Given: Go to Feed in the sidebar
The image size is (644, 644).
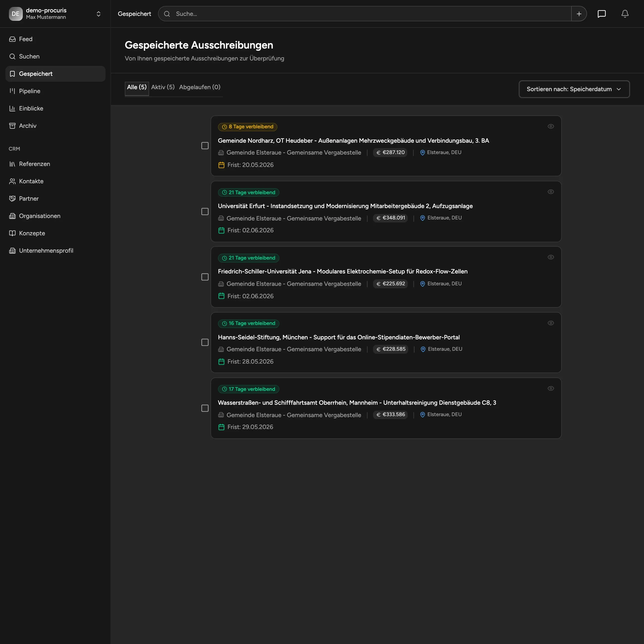Looking at the screenshot, I should (55, 39).
